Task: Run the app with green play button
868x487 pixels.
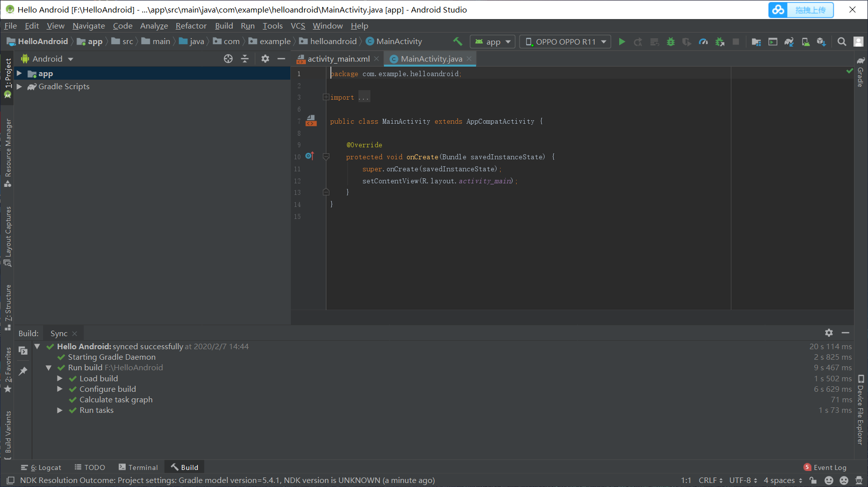Action: (622, 42)
